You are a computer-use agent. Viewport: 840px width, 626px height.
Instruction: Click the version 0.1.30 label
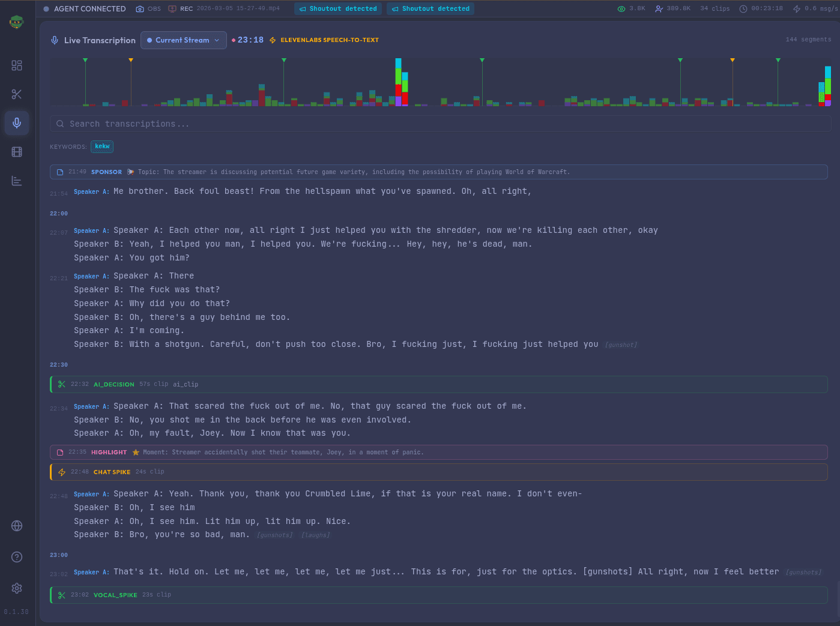(16, 612)
